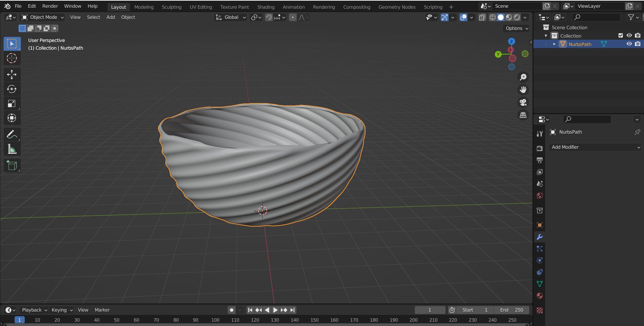Collapse Collection in the Outliner

pos(546,36)
